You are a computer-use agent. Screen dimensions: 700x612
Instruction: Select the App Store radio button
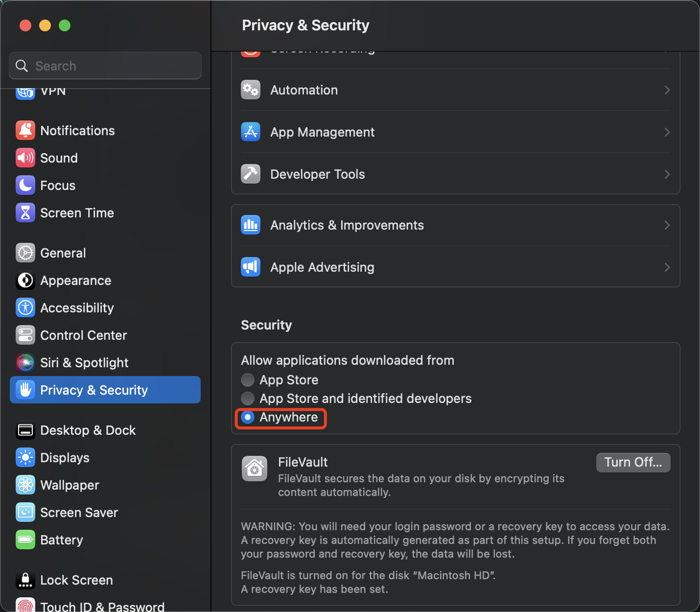pyautogui.click(x=248, y=380)
